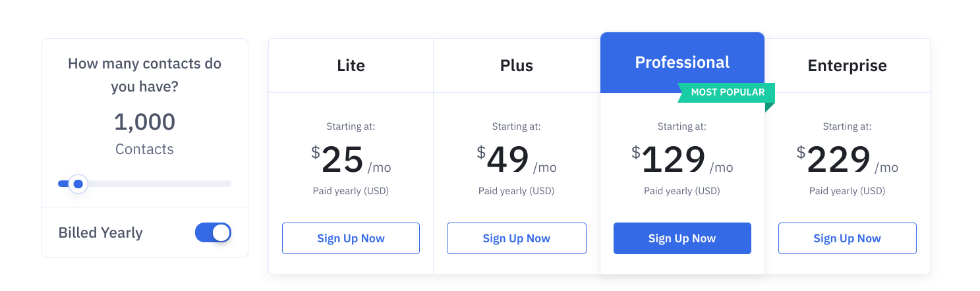Viewport: 980px width, 291px height.
Task: Click Sign Up Now for Lite plan
Action: point(351,238)
